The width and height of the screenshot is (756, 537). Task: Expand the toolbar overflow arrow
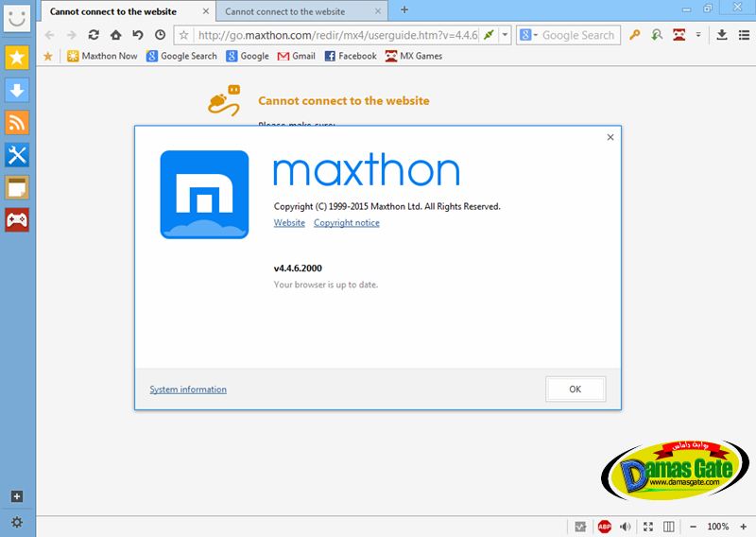pyautogui.click(x=698, y=35)
